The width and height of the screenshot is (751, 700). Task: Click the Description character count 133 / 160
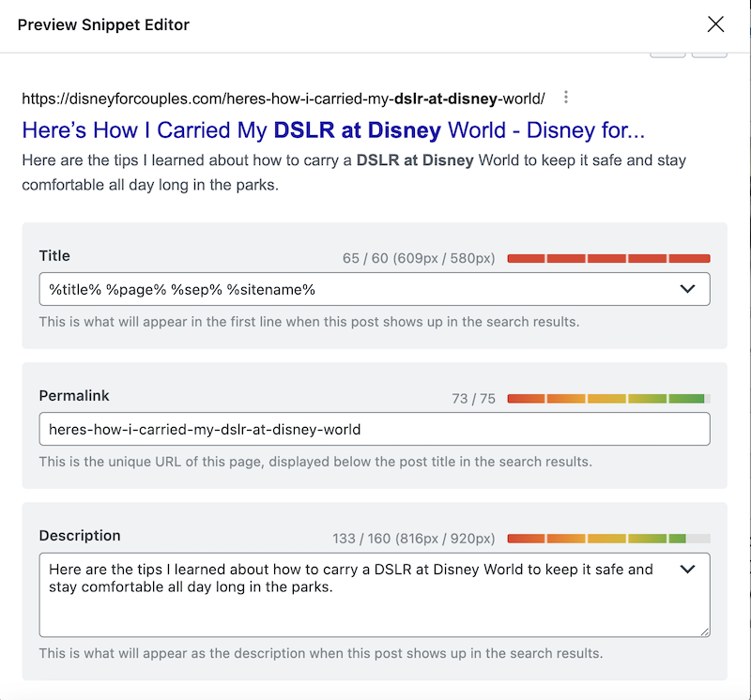413,539
